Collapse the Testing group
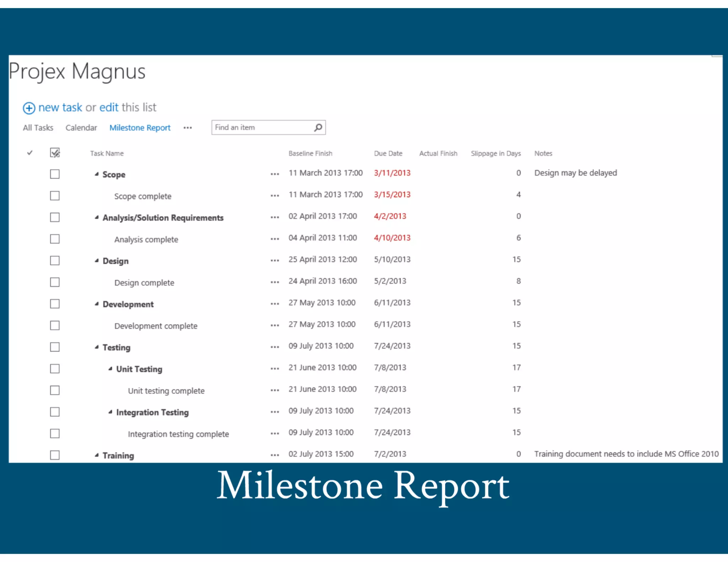Image resolution: width=728 pixels, height=562 pixels. (x=97, y=347)
